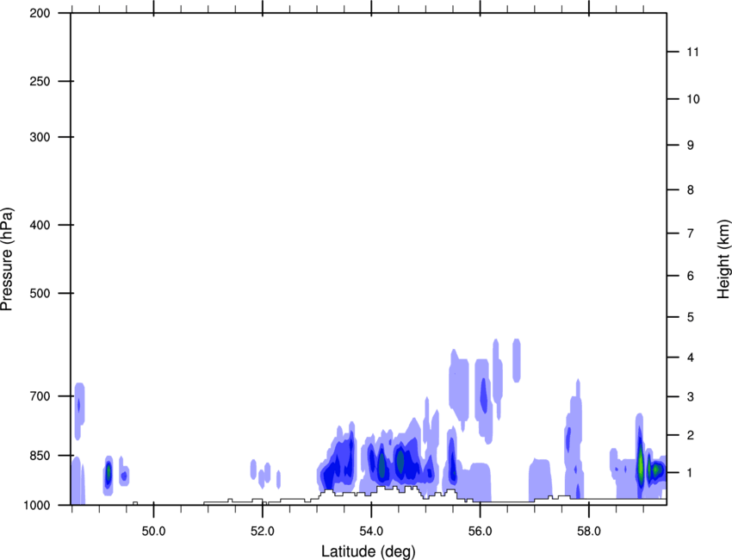The width and height of the screenshot is (732, 560).
Task: Pick the 7 km height label
Action: 691,233
